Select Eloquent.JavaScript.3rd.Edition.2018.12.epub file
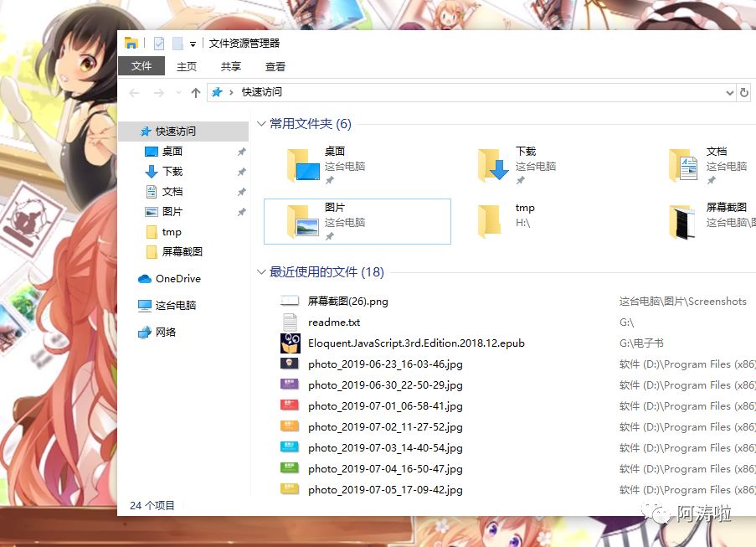The width and height of the screenshot is (756, 547). 416,343
